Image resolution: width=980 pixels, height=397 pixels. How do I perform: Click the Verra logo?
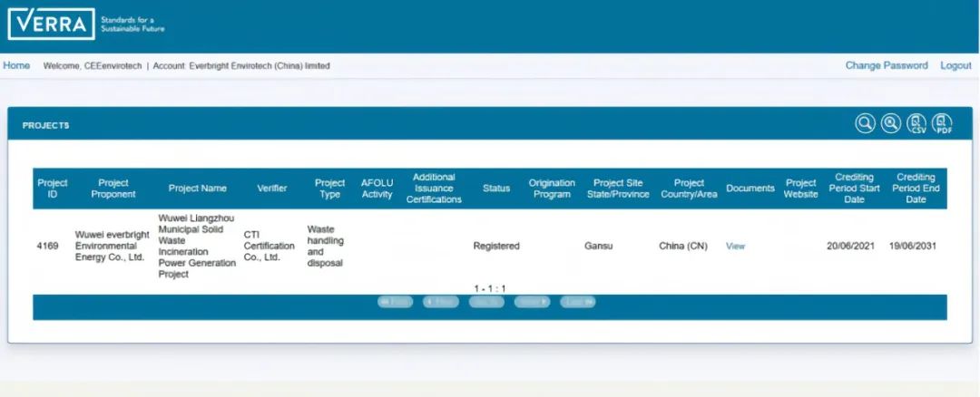point(51,24)
